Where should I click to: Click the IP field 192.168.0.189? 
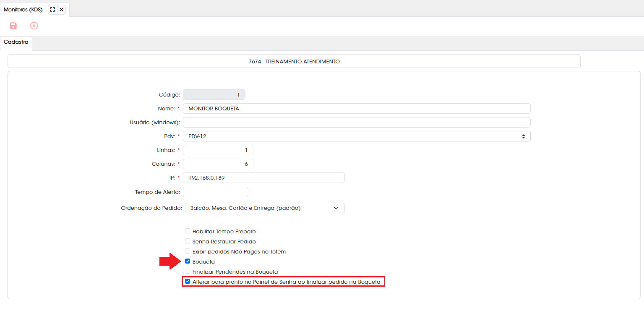[264, 178]
